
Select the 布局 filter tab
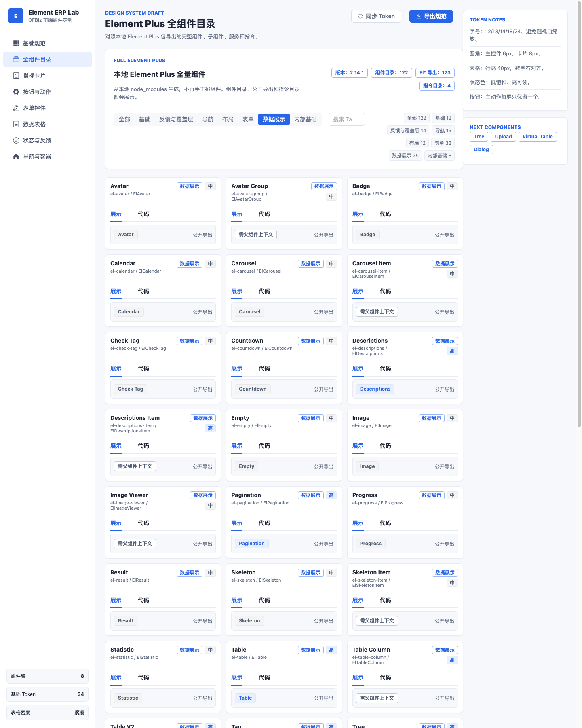(228, 119)
